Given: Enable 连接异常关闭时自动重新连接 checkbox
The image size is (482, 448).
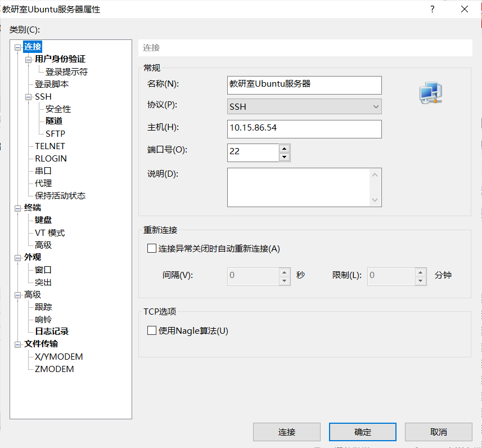Looking at the screenshot, I should (151, 248).
